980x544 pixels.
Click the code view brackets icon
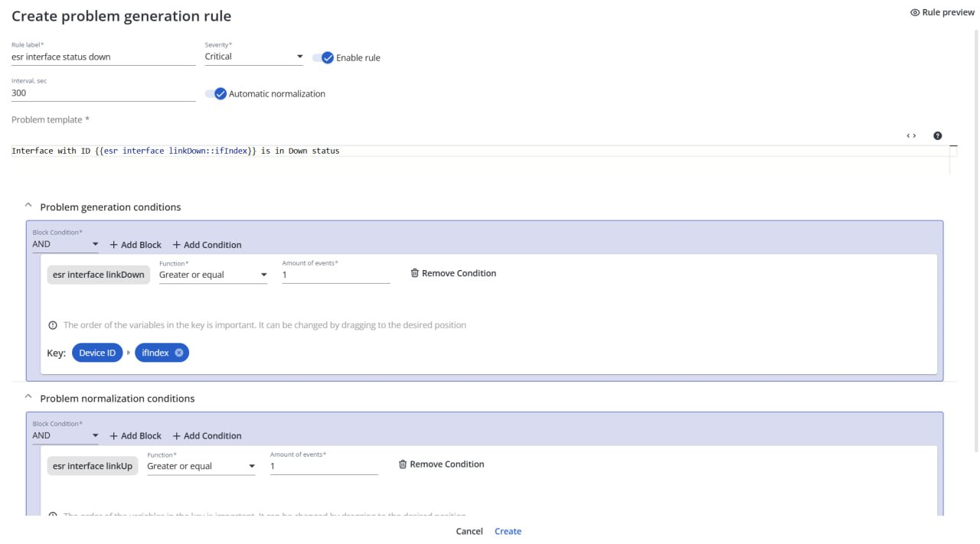click(x=911, y=135)
